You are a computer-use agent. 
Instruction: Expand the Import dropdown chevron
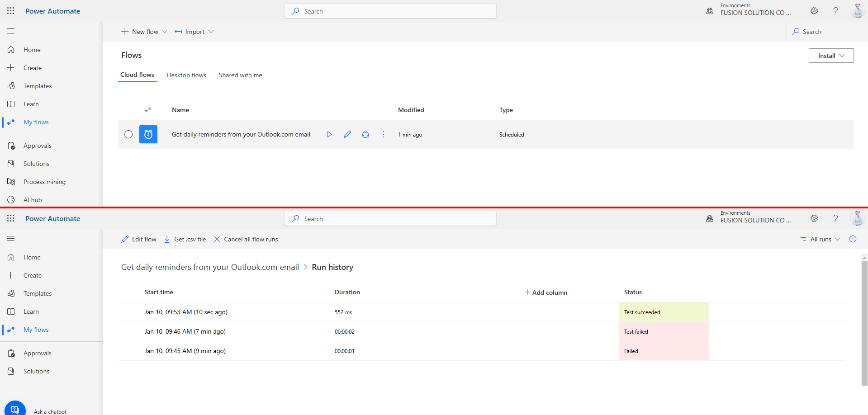[211, 32]
